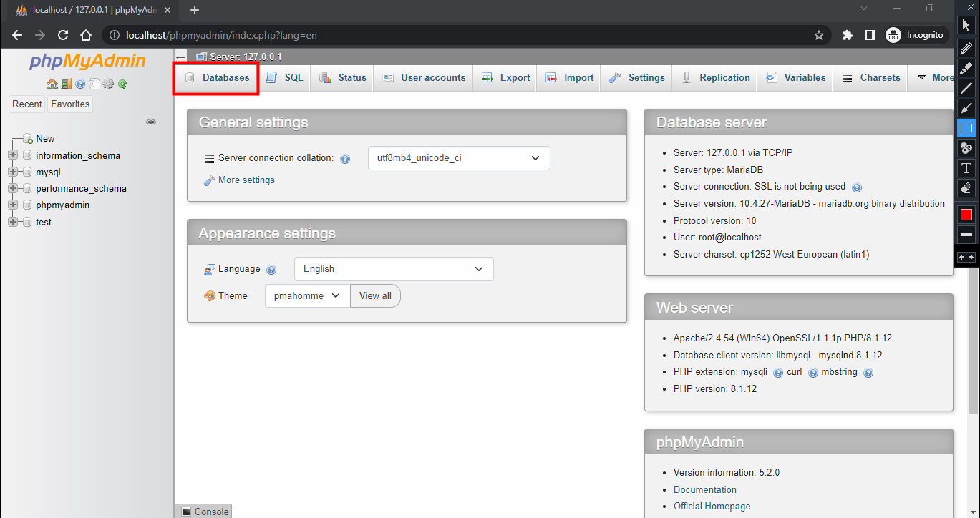Open the Language dropdown set to English

click(394, 269)
